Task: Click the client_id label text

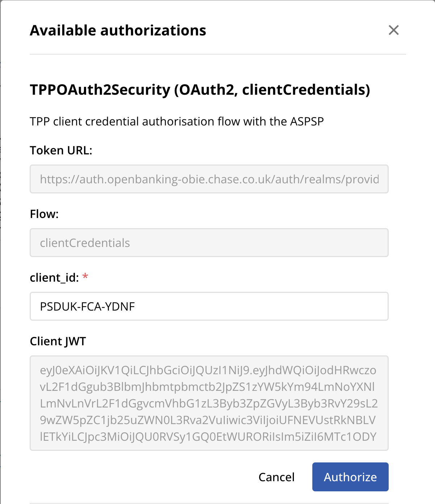Action: pos(54,278)
